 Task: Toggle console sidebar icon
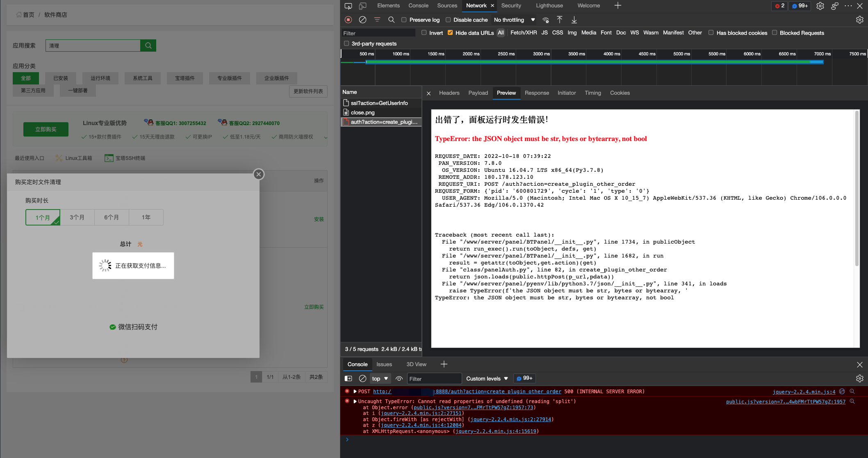point(348,378)
